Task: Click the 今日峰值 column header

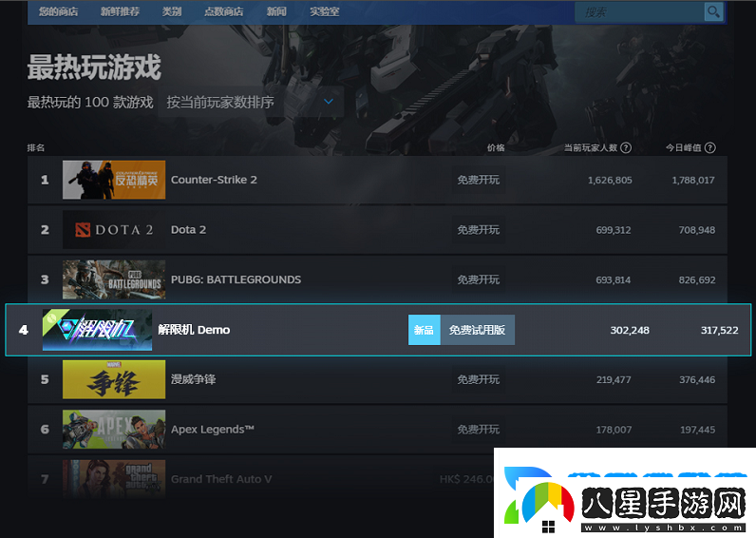Action: coord(684,147)
